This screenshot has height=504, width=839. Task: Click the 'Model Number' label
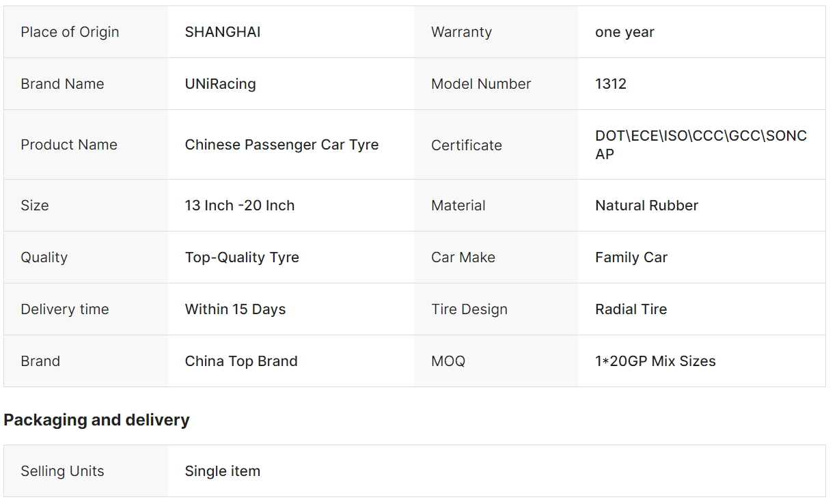coord(481,84)
